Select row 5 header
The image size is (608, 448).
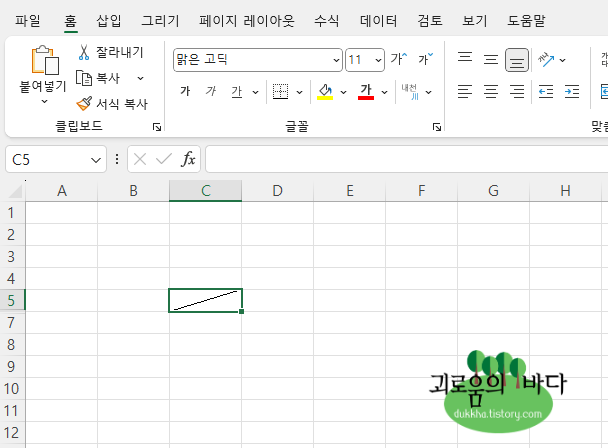[12, 300]
